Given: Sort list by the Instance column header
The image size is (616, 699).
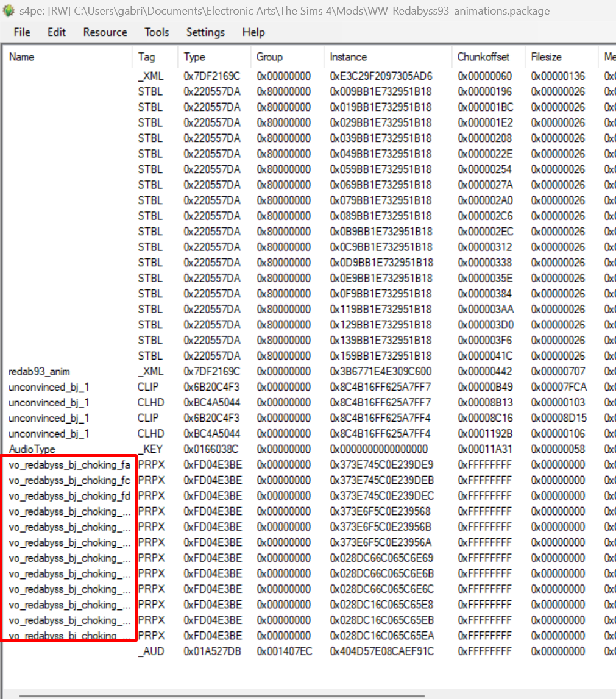Looking at the screenshot, I should tap(349, 57).
